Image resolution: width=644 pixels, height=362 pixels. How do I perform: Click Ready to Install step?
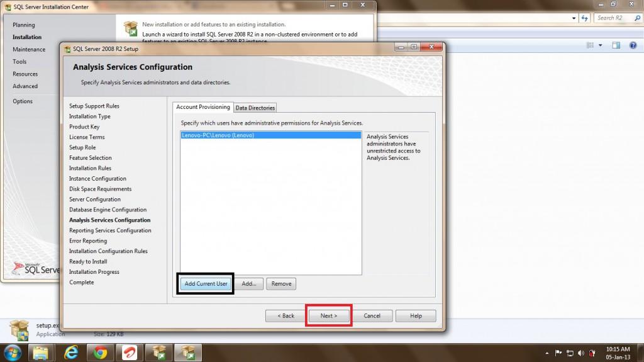pyautogui.click(x=88, y=262)
